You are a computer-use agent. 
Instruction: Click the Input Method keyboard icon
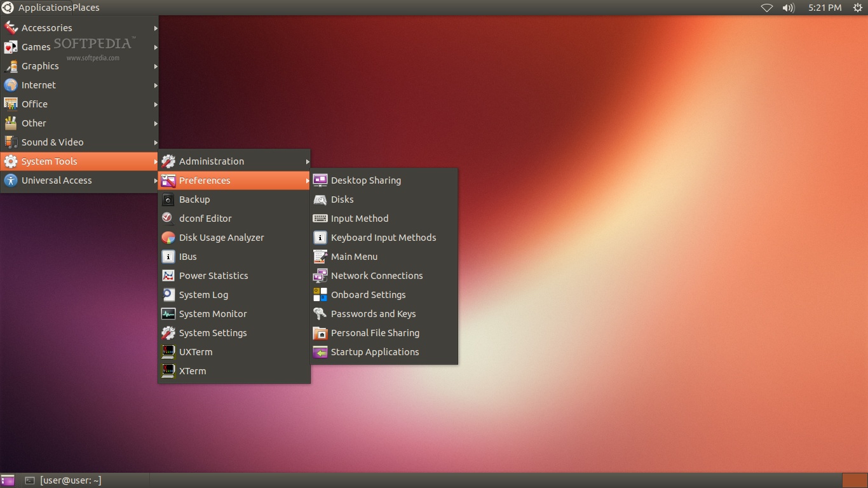pos(320,219)
